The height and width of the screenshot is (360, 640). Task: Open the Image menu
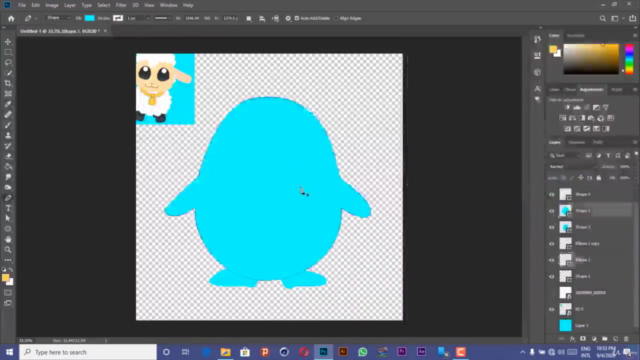pos(51,5)
